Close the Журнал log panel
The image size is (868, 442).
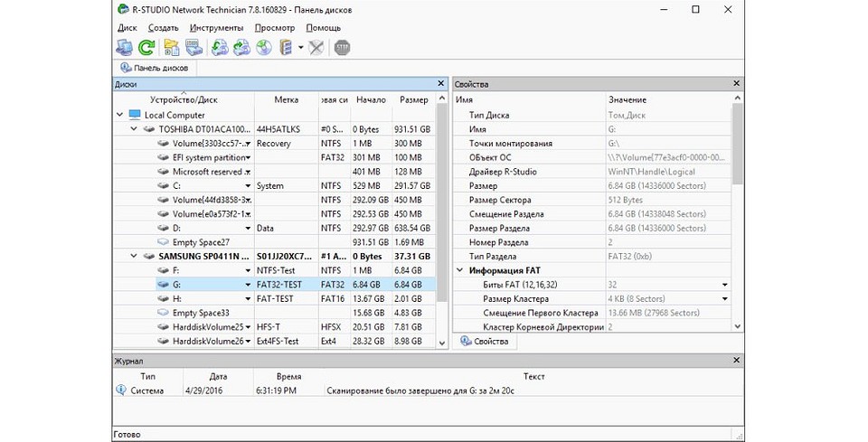(x=738, y=361)
